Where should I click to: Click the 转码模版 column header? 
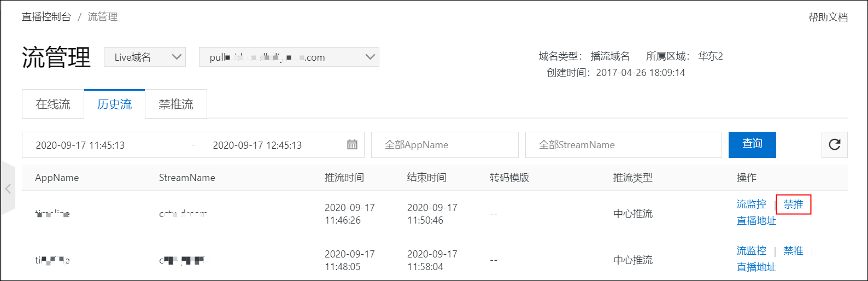click(x=509, y=178)
